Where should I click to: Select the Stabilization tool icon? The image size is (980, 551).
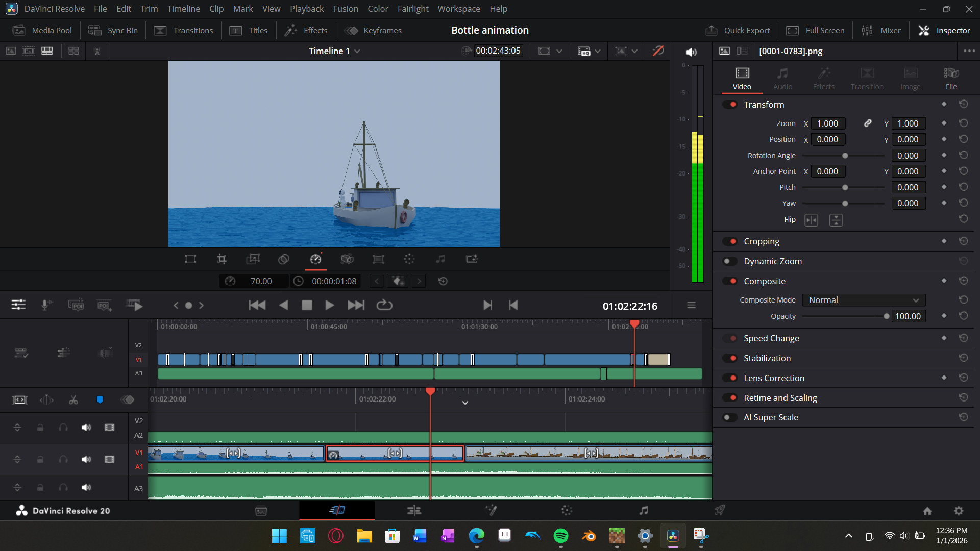(x=347, y=259)
